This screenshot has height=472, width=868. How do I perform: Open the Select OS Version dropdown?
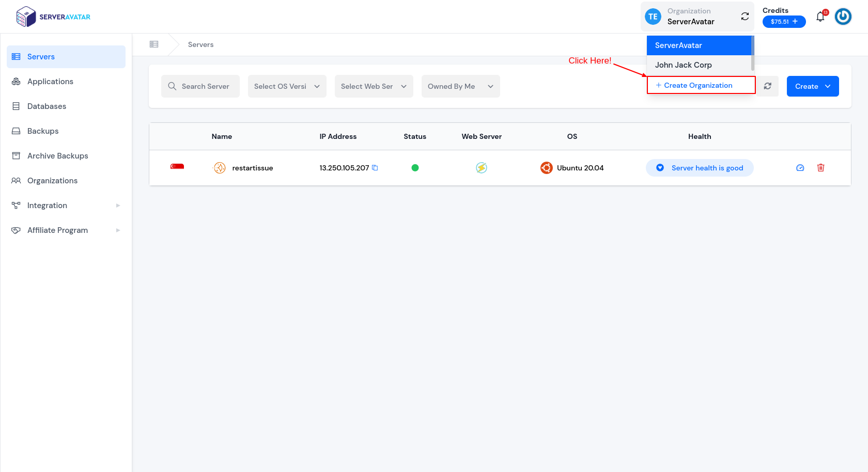coord(287,86)
